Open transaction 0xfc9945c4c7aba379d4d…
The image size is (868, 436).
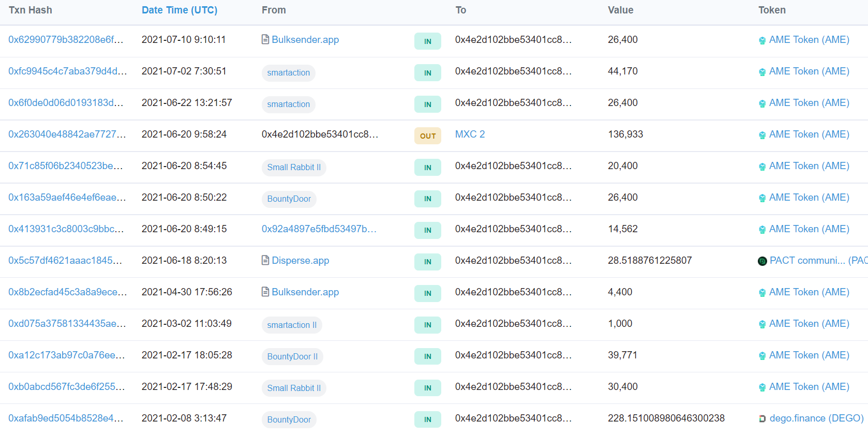67,71
